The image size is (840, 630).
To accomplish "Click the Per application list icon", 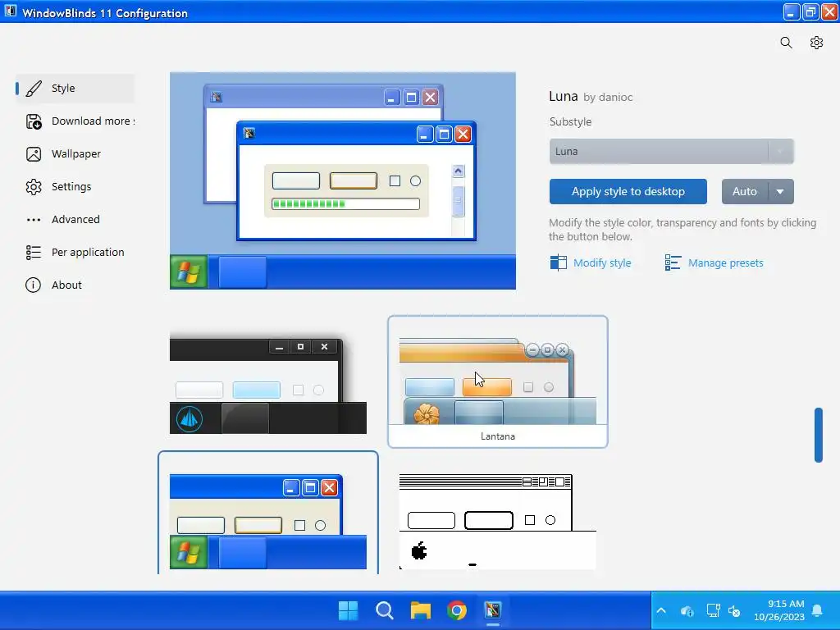I will tap(34, 253).
